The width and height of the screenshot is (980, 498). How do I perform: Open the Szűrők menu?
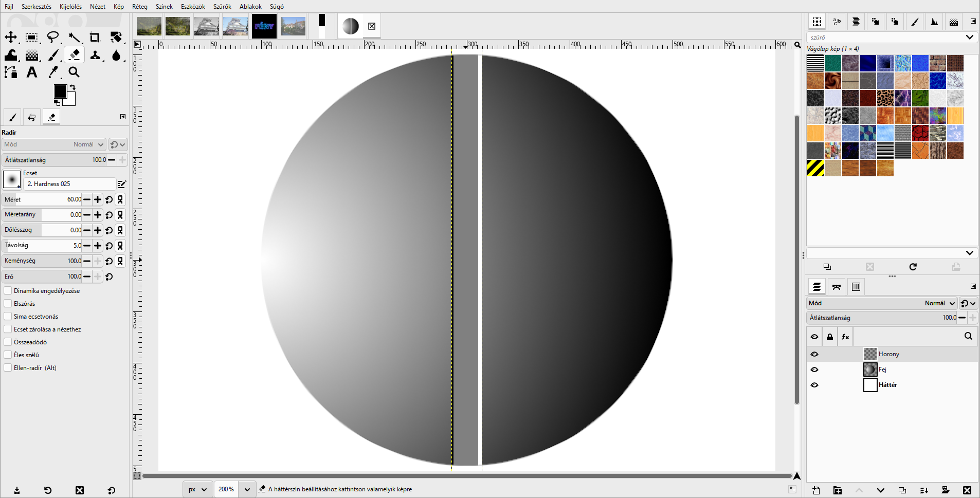tap(222, 7)
